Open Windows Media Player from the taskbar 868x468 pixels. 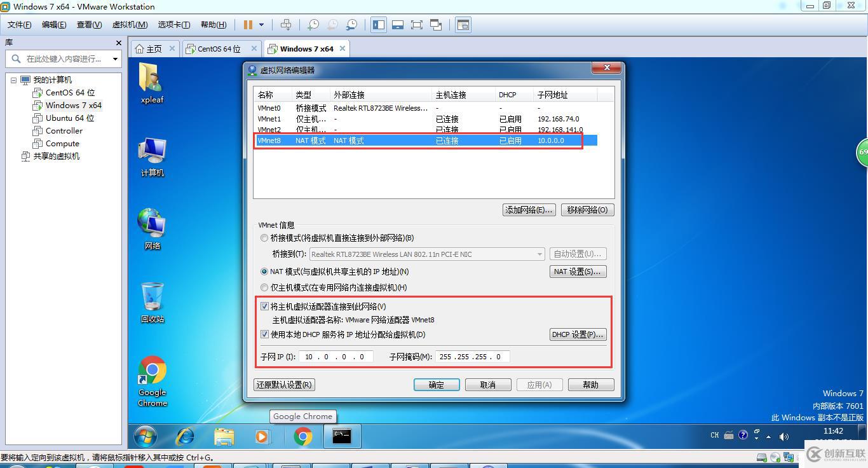point(262,437)
